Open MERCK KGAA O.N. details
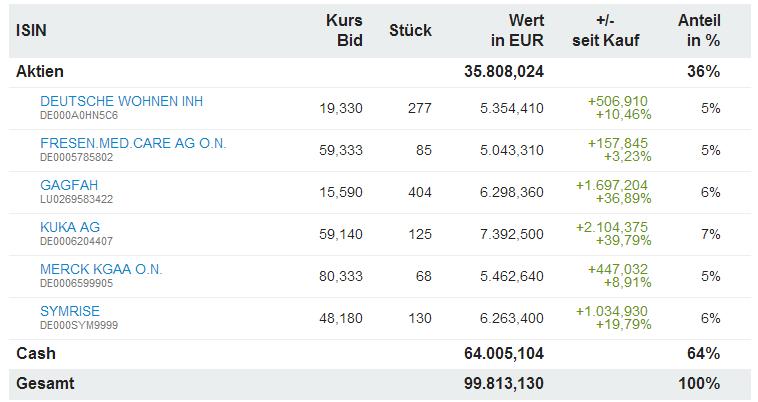 pos(101,269)
